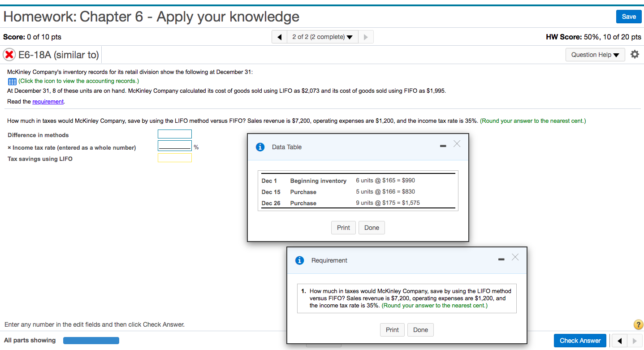
Task: Click the info icon on the Data Table dialog
Action: point(260,147)
